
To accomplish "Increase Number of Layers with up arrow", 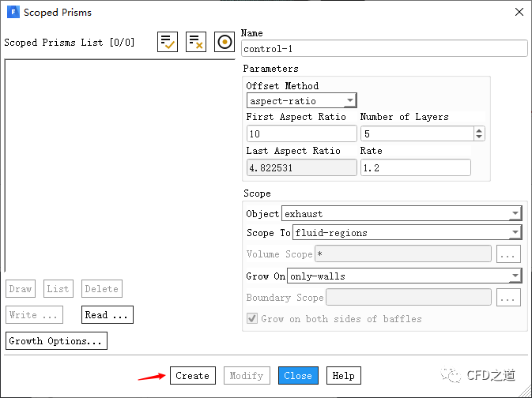I will pyautogui.click(x=479, y=130).
